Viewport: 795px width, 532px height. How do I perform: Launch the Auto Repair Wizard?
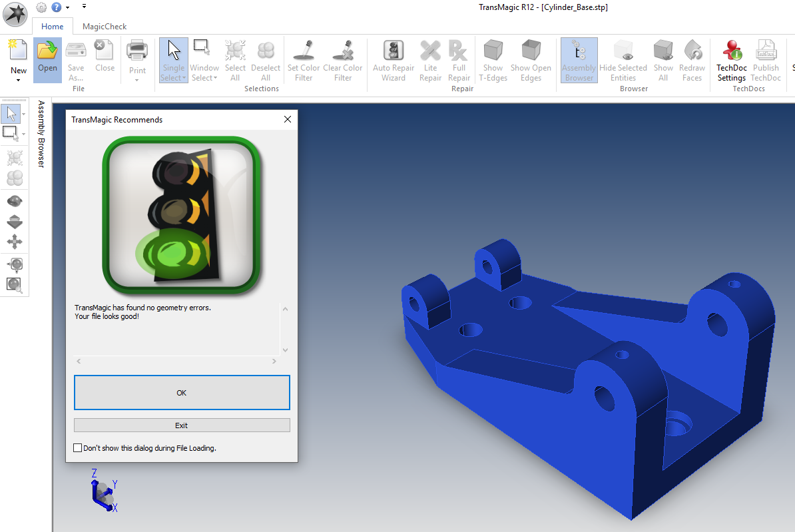pos(394,60)
